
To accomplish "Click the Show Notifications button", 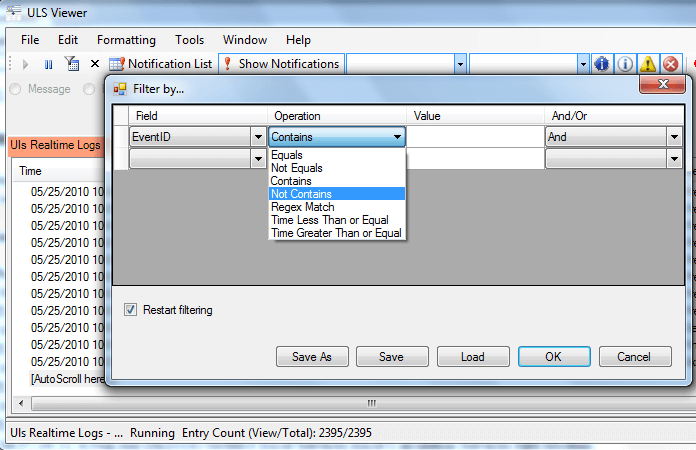I will 282,64.
